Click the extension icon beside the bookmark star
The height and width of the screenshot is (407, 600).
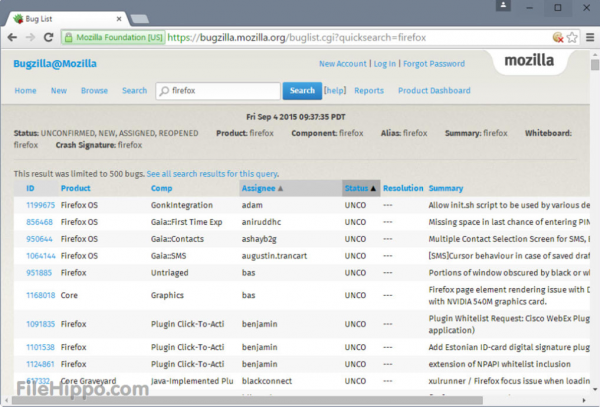coord(555,37)
